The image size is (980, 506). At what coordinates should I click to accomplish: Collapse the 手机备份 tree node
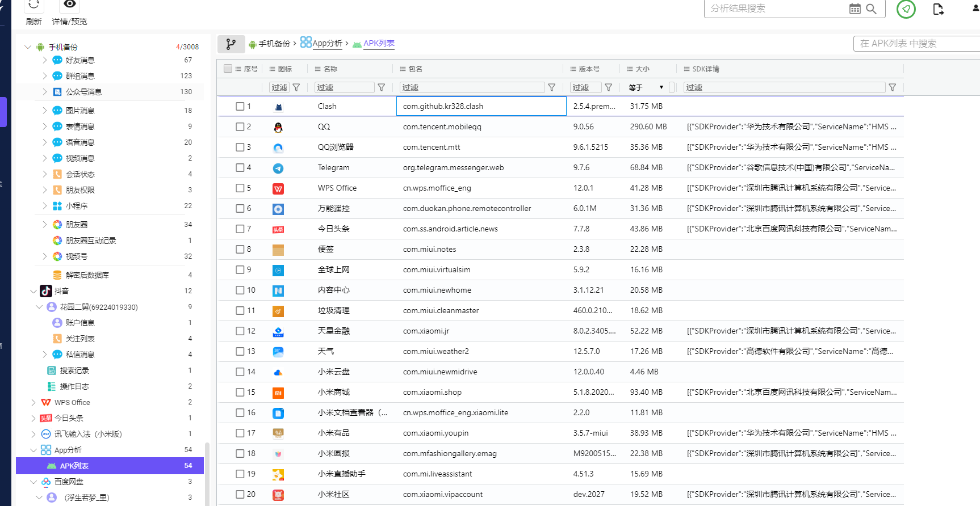[28, 47]
